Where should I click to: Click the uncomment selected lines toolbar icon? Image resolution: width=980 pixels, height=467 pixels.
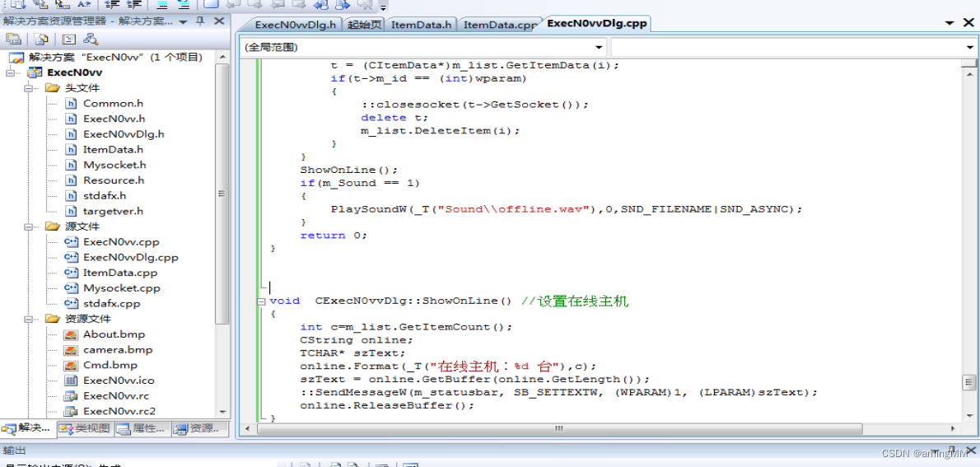(x=183, y=4)
